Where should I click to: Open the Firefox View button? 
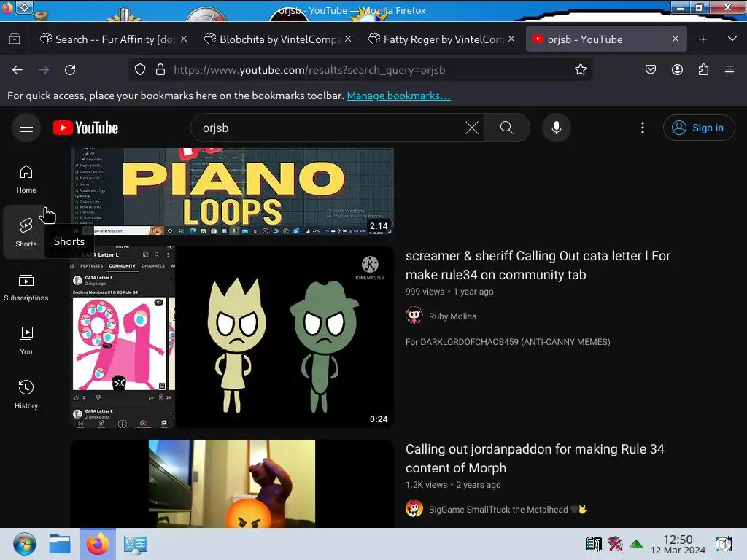pos(15,39)
